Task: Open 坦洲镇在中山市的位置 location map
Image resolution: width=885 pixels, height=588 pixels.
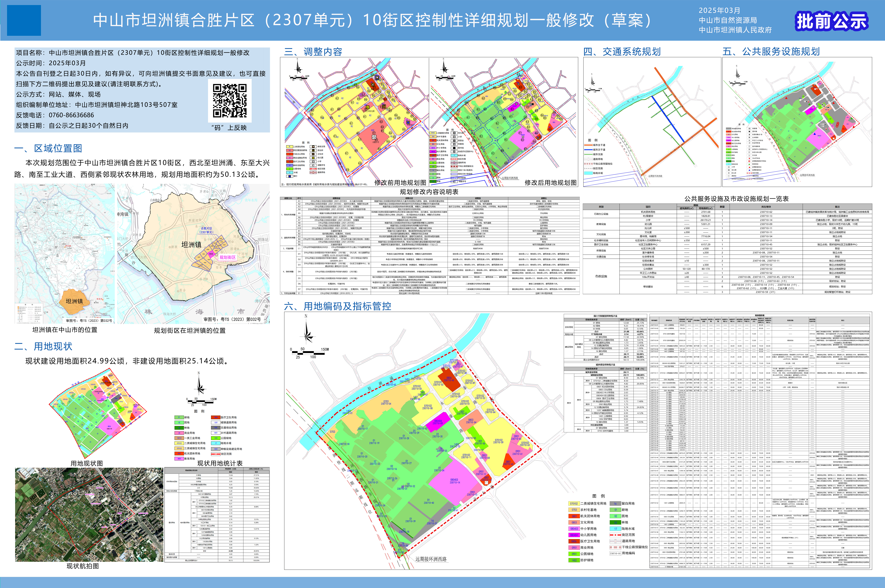Action: coord(64,253)
